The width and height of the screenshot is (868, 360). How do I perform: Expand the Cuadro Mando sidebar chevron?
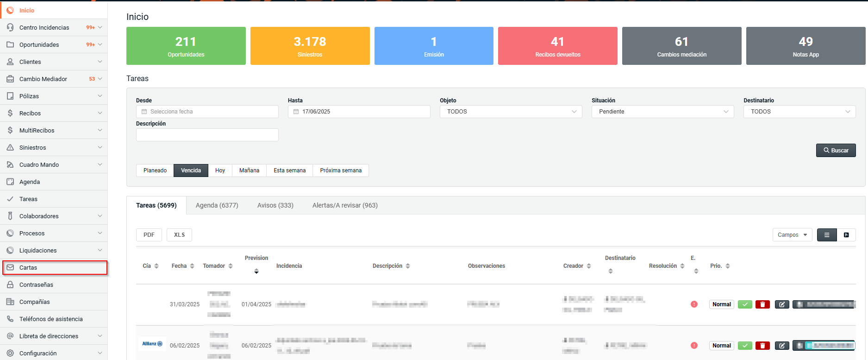coord(100,164)
